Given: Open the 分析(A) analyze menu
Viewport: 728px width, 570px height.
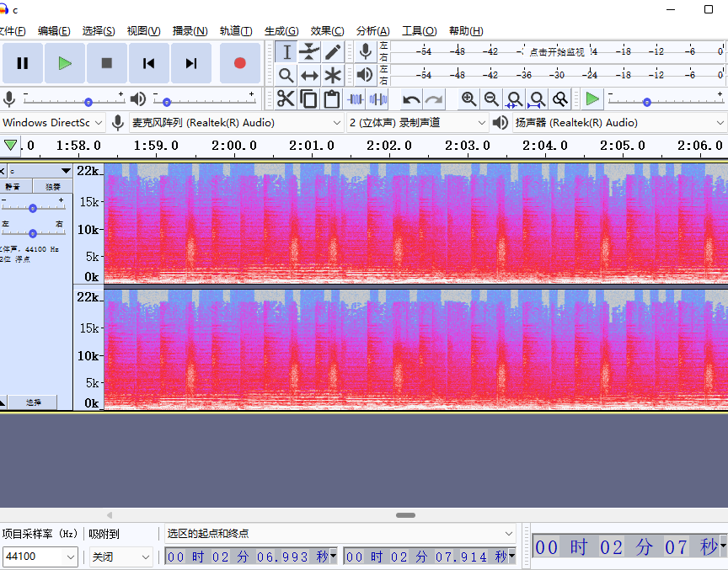Looking at the screenshot, I should tap(372, 31).
